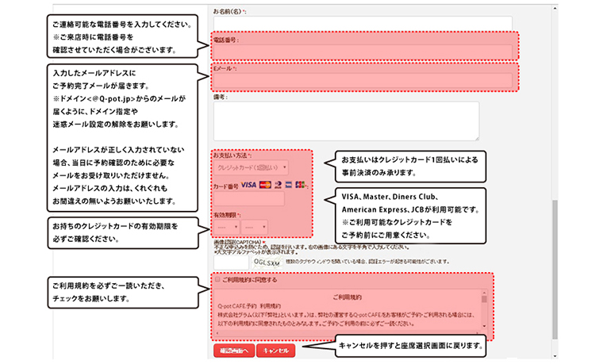Click the 電話番号 phone number field

tap(362, 52)
